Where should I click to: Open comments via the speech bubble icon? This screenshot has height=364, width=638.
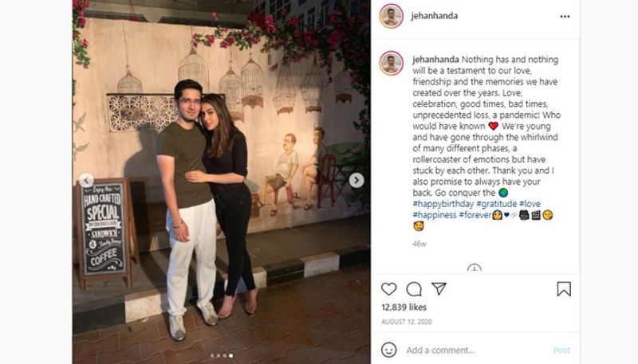[x=414, y=289]
